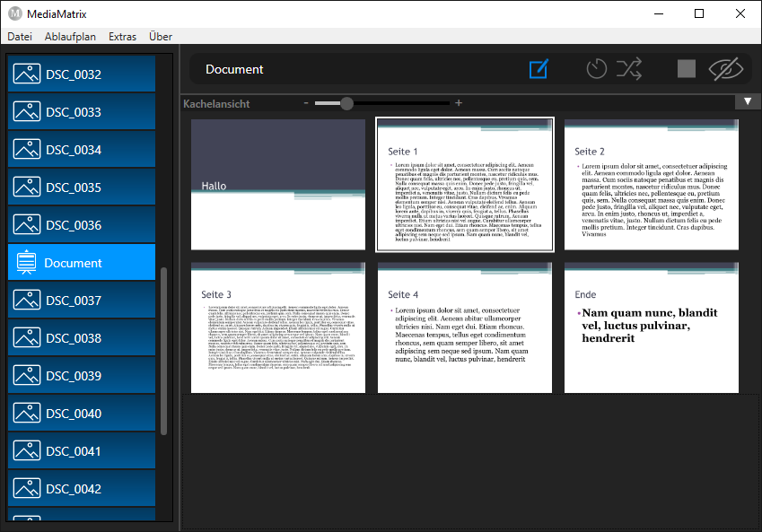Click the MediaMatrix app logo icon
Viewport: 762px width, 532px height.
tap(14, 13)
